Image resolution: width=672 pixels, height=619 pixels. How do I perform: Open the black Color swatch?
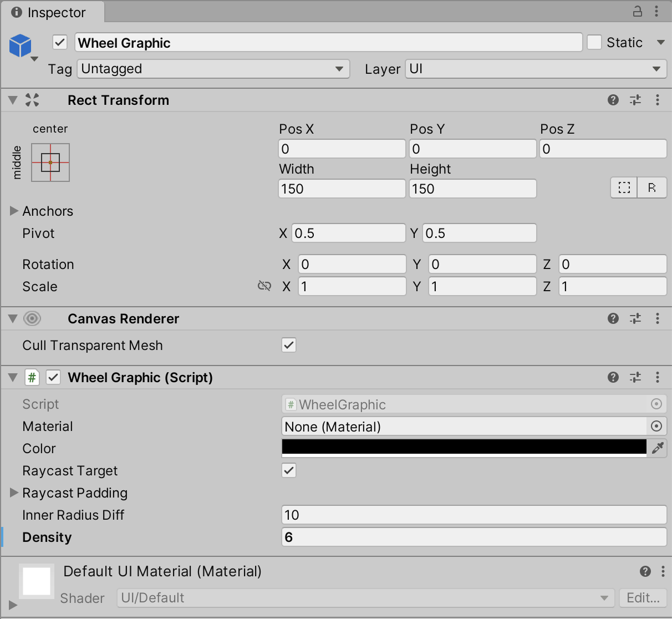tap(464, 448)
